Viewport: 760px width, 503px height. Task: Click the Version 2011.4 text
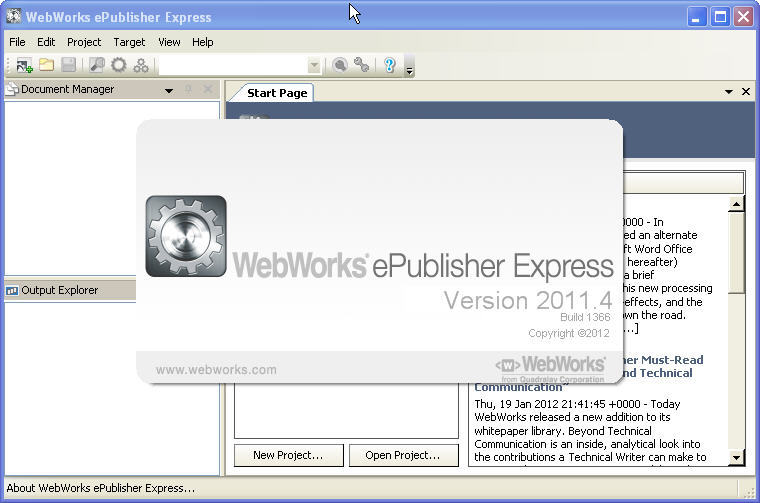pos(528,300)
